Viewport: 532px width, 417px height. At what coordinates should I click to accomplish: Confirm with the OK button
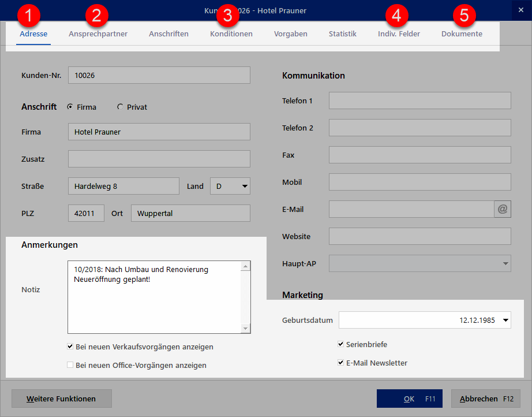pos(410,399)
